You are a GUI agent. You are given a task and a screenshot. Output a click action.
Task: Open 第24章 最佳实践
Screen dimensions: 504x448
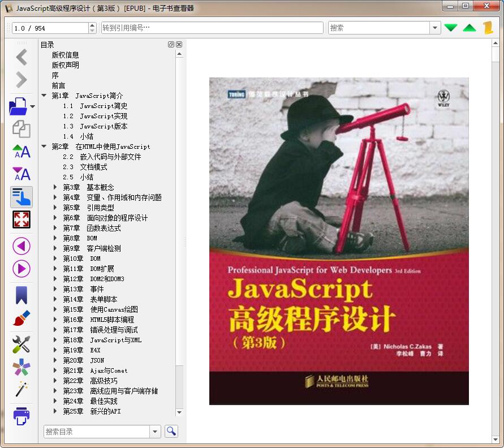(x=91, y=401)
